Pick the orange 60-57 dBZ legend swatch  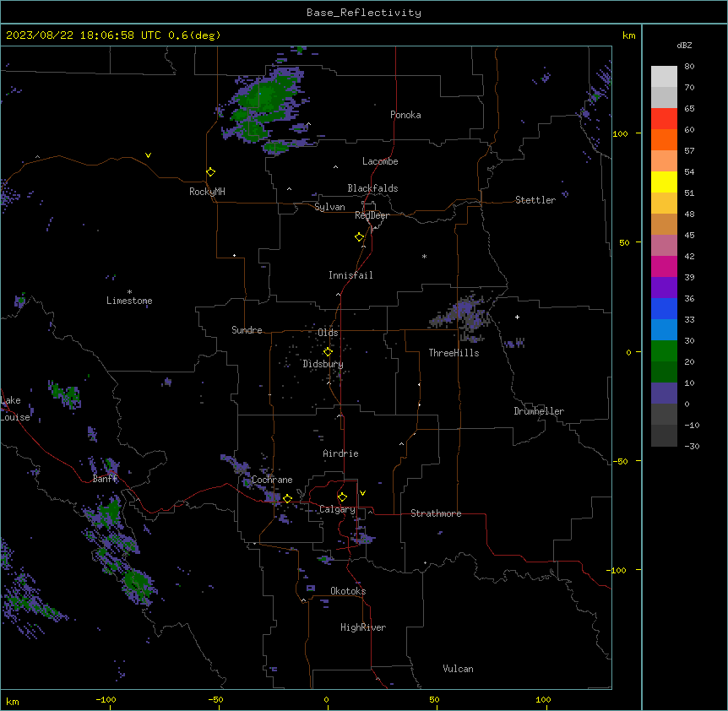coord(664,140)
